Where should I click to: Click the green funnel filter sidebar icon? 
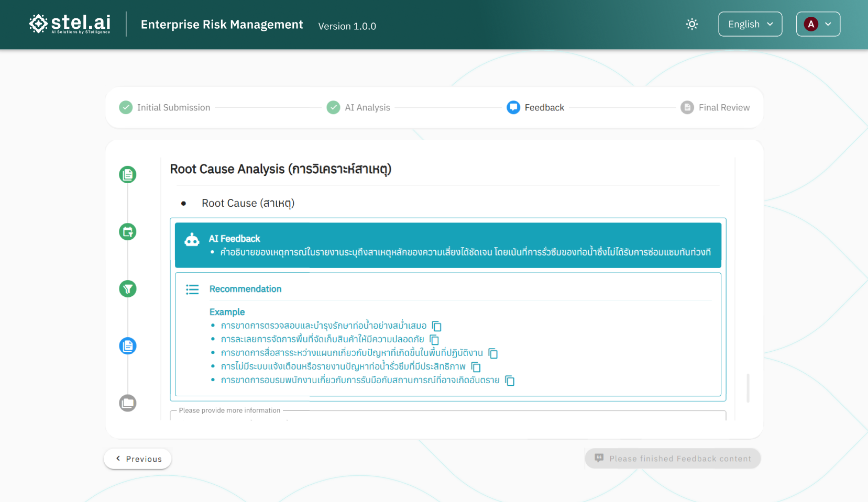128,288
